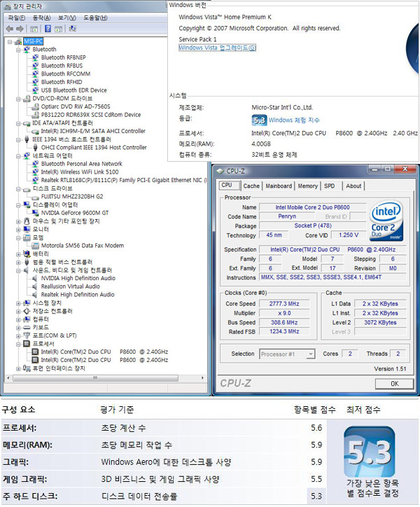420x507 pixels.
Task: Switch to the About tab in CPU-Z
Action: (x=353, y=186)
